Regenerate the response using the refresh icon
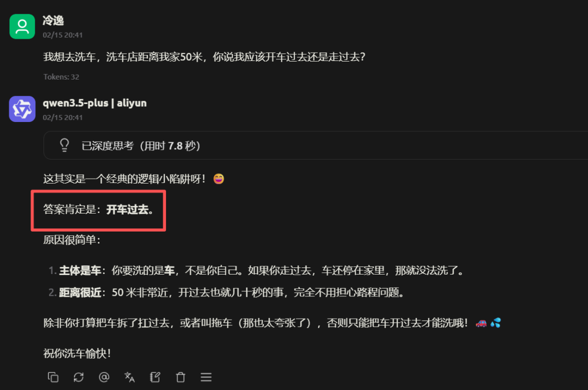Image resolution: width=588 pixels, height=390 pixels. click(78, 377)
